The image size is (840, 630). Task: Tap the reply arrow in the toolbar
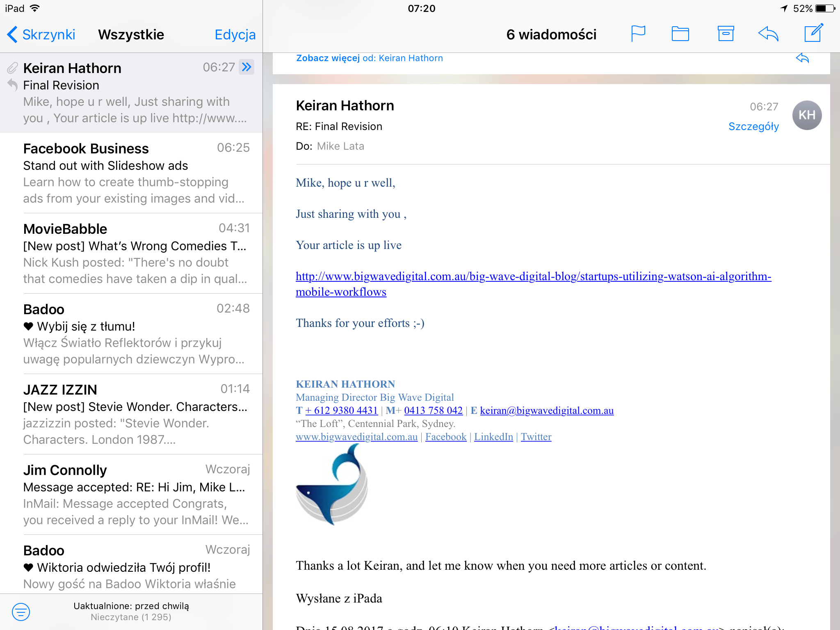768,34
